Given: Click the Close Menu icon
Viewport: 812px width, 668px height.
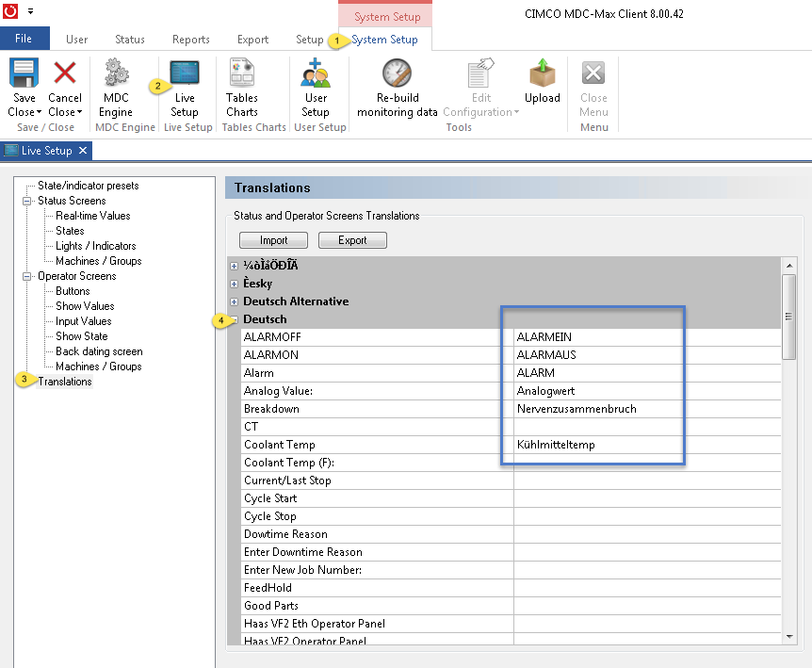Looking at the screenshot, I should tap(593, 73).
